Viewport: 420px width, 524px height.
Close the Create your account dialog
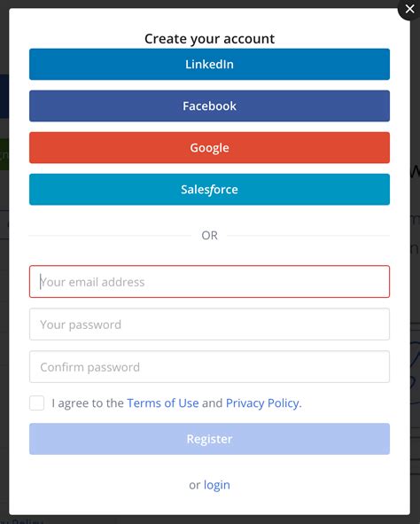(x=409, y=9)
